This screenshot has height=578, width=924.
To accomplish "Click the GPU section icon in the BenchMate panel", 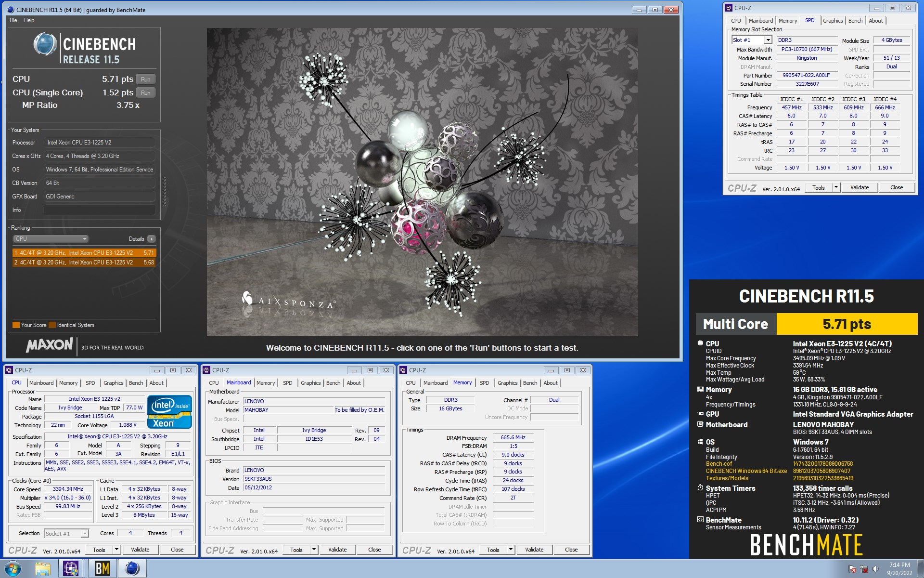I will [x=700, y=414].
